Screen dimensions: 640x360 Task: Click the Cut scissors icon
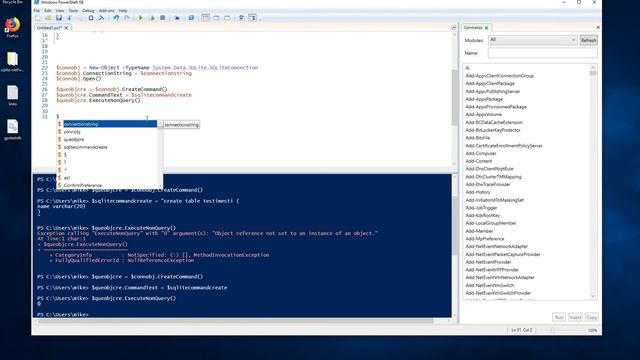(69, 18)
